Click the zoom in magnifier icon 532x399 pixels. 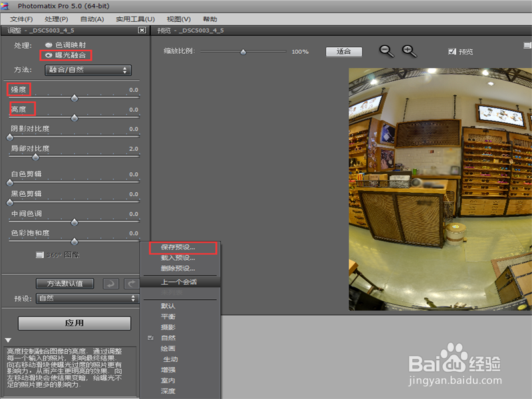(409, 51)
